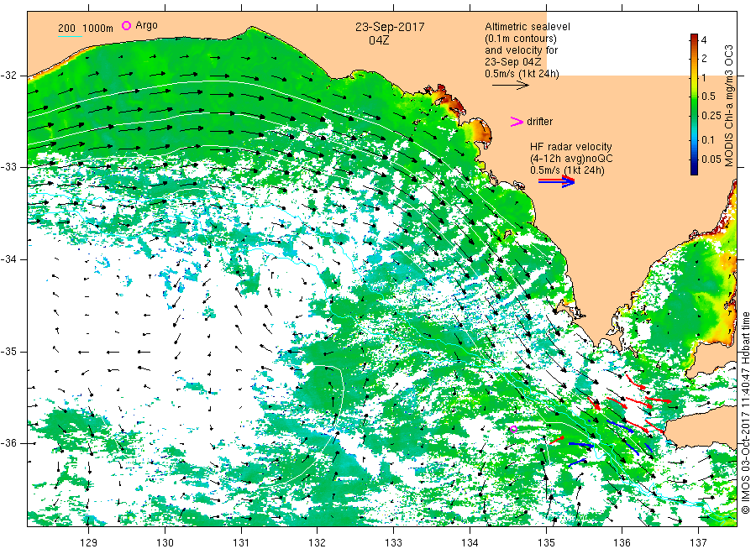Click the '200 1000m' depth legend text
Viewport: 756px width, 554px height.
point(86,29)
